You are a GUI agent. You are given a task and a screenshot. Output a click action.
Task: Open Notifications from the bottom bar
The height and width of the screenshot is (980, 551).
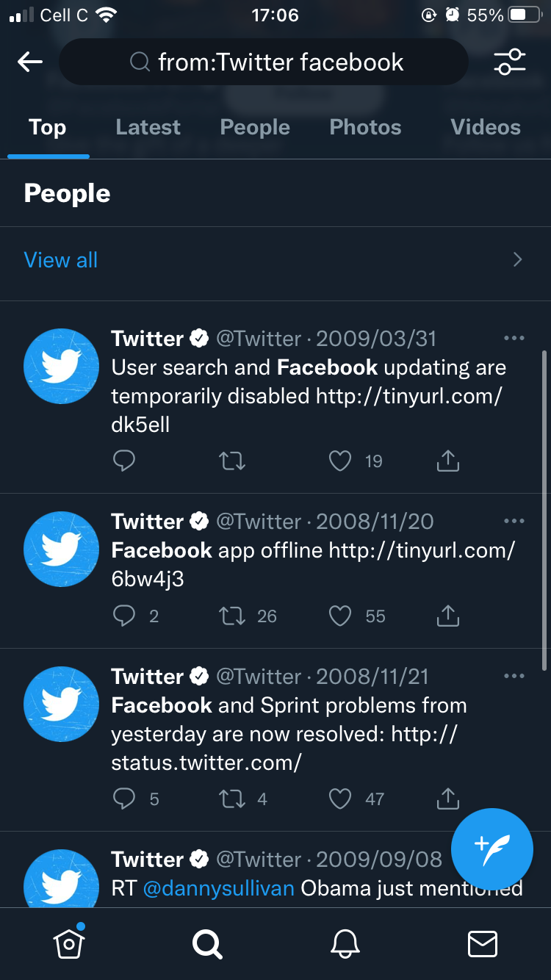pos(345,945)
